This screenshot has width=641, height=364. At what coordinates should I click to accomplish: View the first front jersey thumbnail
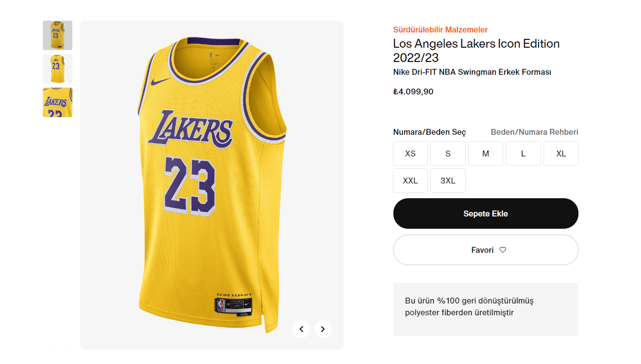(x=58, y=35)
